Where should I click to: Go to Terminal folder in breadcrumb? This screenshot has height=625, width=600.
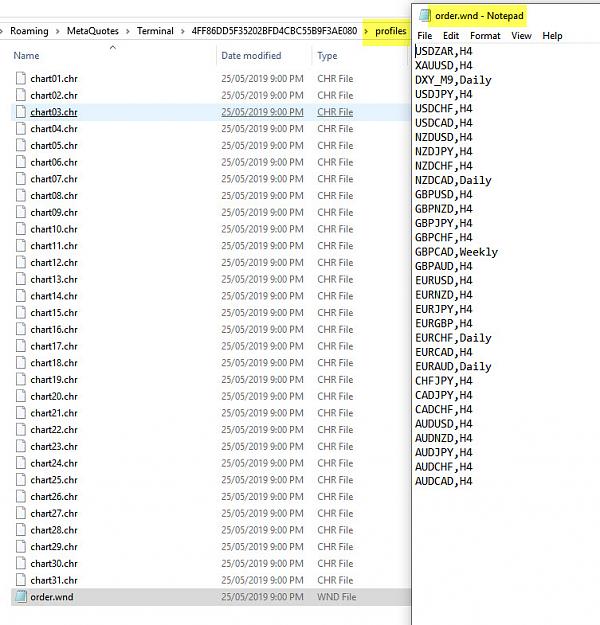click(155, 31)
